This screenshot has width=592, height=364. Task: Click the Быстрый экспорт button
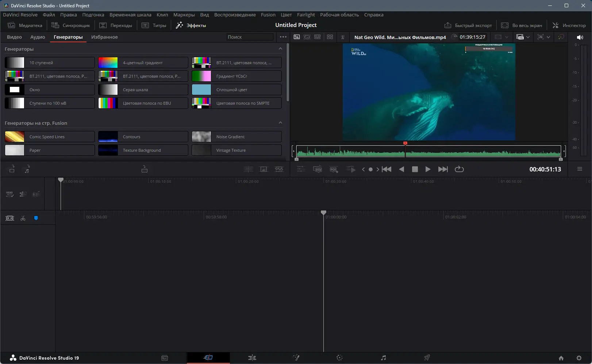point(468,25)
